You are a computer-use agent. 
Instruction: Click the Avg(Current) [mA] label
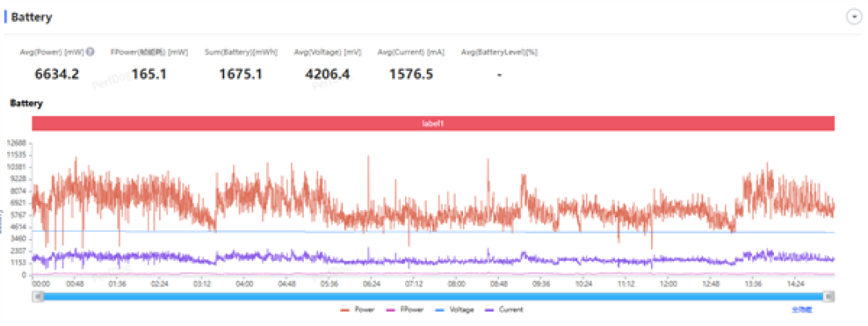411,52
